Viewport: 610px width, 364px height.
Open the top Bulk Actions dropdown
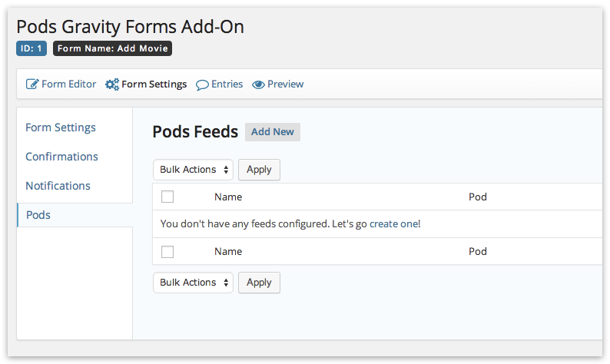[194, 170]
